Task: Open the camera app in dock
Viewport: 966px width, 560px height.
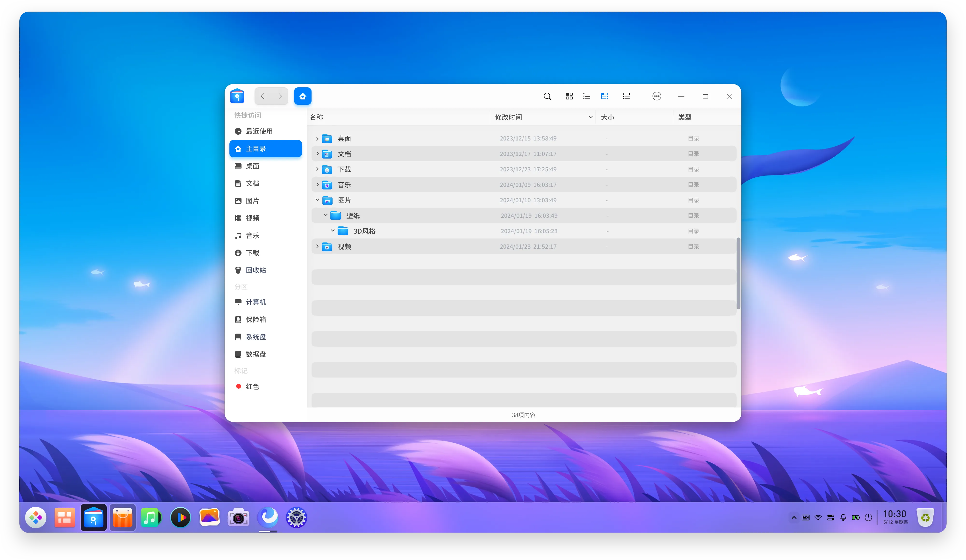Action: 238,518
